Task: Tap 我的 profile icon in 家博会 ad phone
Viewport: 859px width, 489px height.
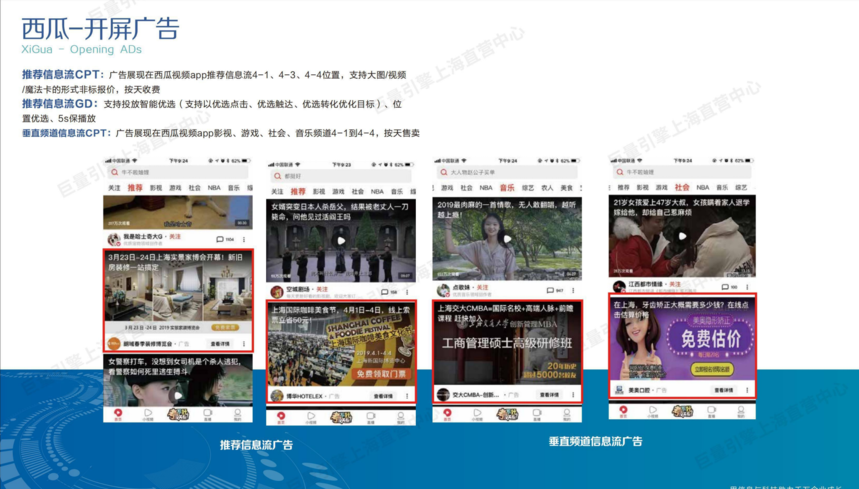Action: (237, 415)
